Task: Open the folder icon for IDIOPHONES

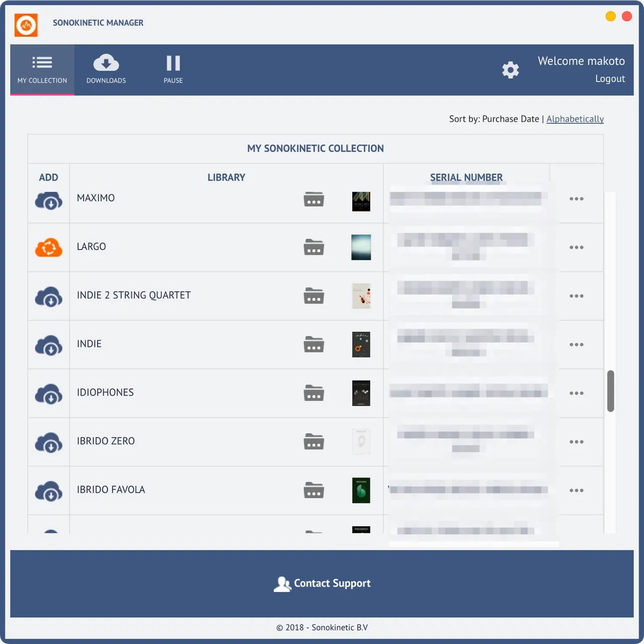Action: (313, 393)
